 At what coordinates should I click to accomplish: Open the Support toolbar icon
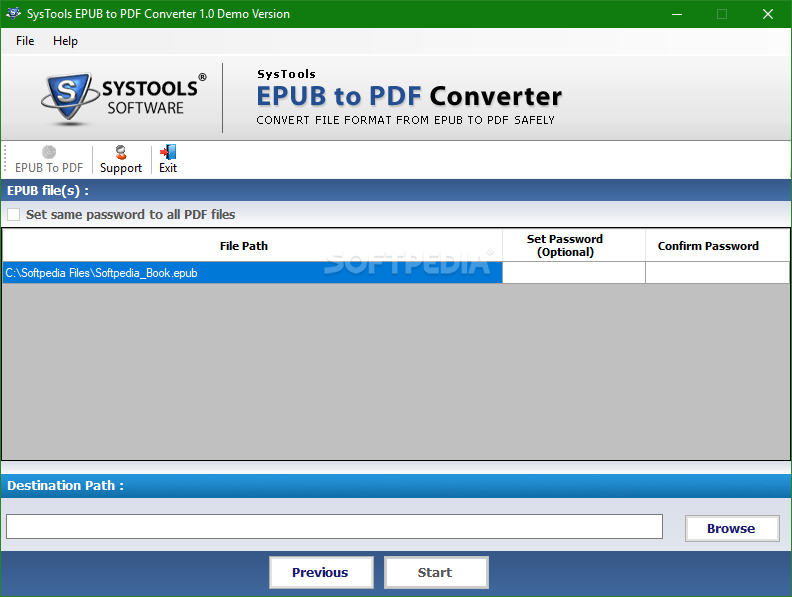tap(121, 160)
